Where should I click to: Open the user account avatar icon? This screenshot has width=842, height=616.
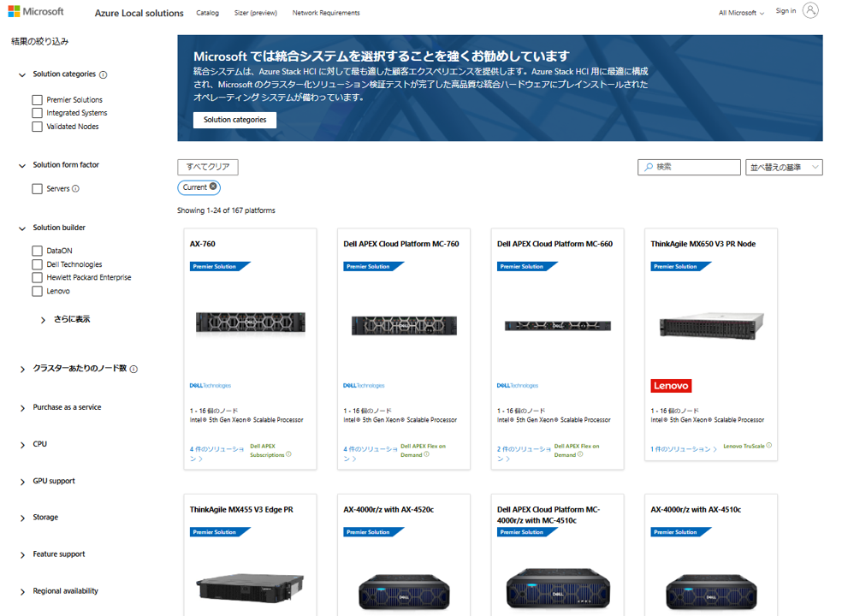pos(810,10)
